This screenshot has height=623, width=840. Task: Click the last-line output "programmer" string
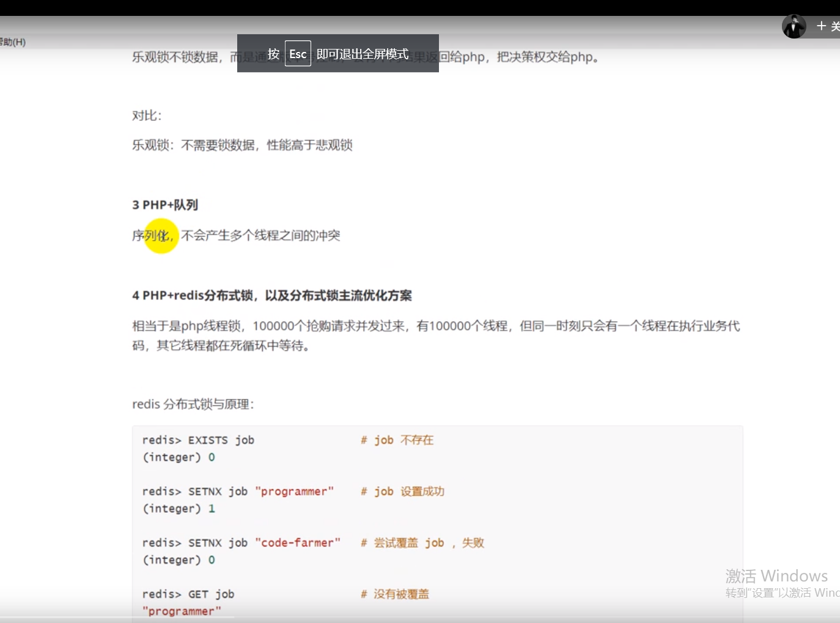(182, 611)
